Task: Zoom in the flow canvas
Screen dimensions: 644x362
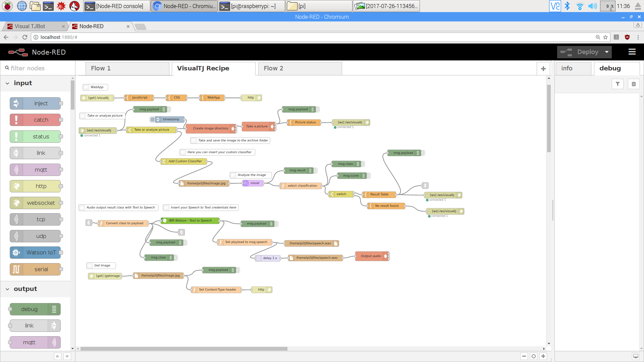Action: pos(543,356)
